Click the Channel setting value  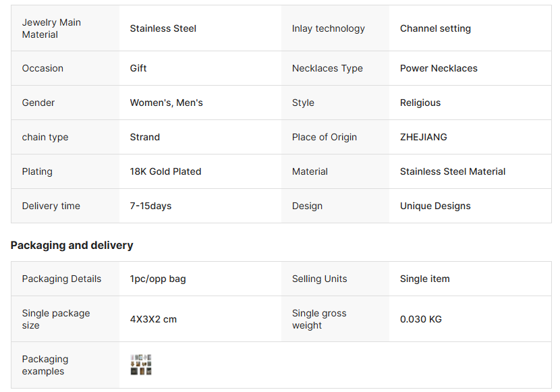435,28
